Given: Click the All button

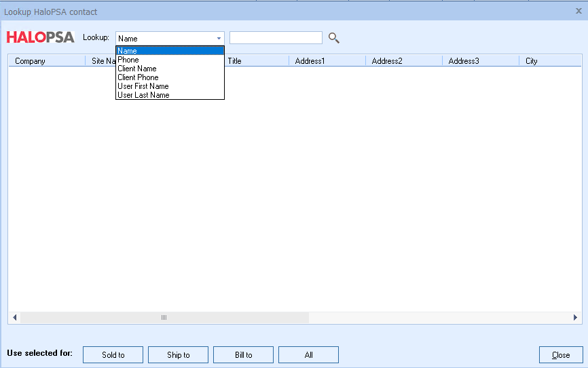Looking at the screenshot, I should (308, 354).
